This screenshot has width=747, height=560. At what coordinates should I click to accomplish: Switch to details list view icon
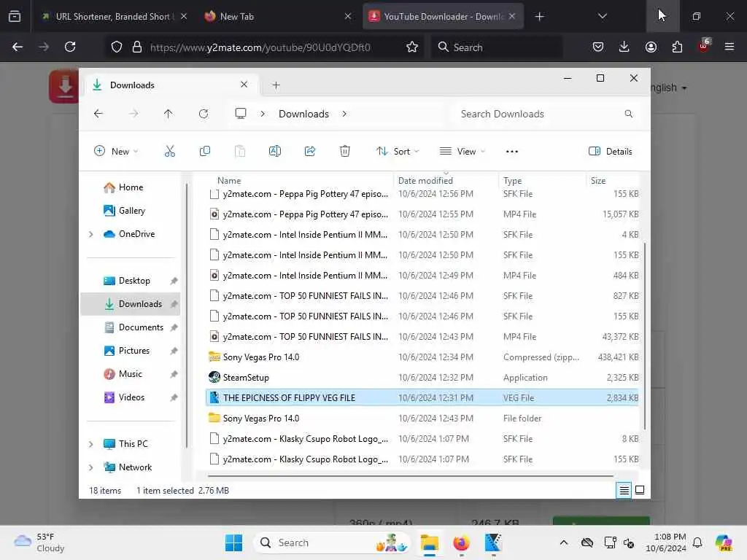(x=624, y=490)
